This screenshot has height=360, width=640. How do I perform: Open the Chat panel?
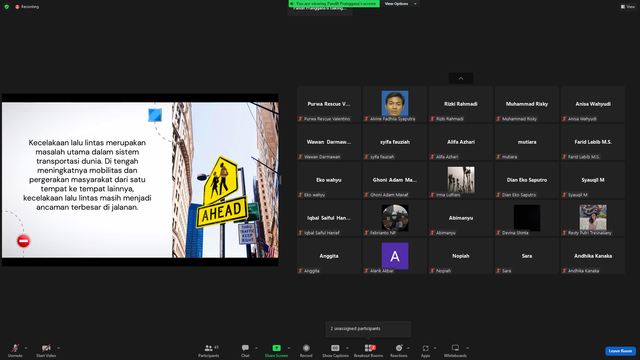(x=245, y=350)
